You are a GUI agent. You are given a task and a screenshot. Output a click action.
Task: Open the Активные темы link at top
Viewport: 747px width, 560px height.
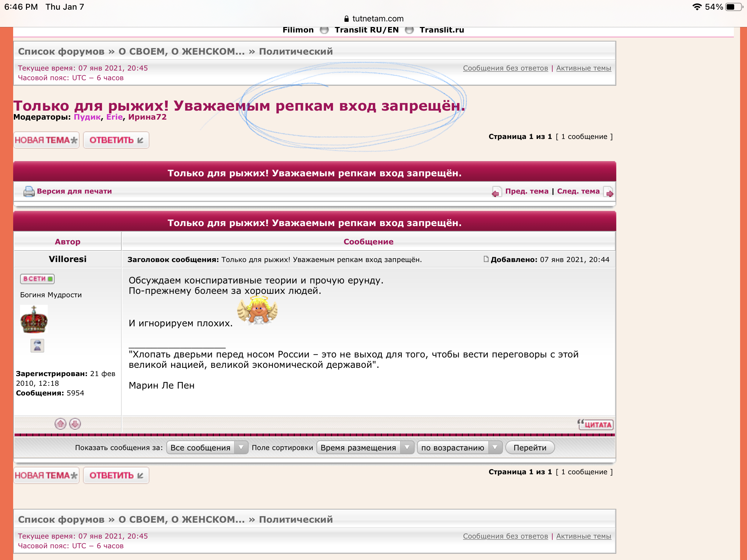(583, 68)
